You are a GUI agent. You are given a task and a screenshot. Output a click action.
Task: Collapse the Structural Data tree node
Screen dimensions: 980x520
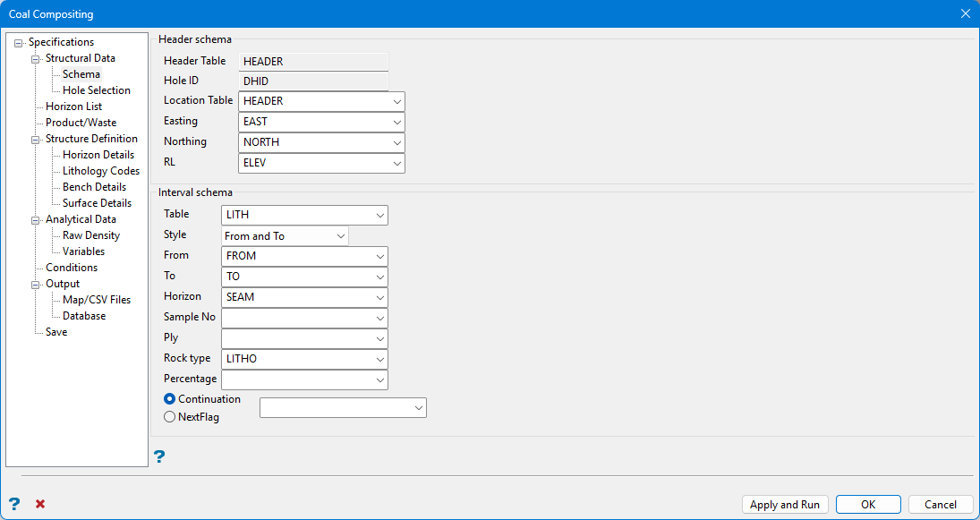coord(35,59)
